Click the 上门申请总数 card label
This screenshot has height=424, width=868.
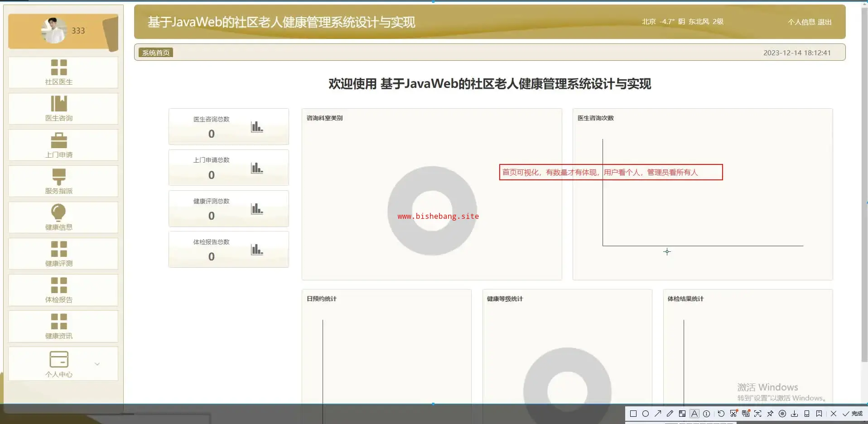(212, 160)
